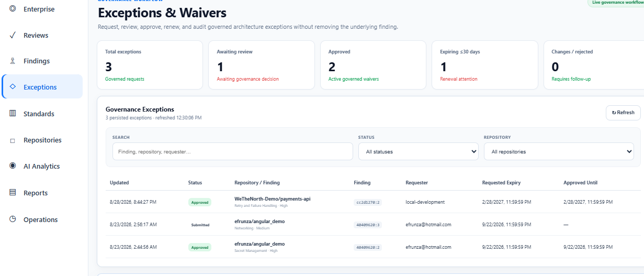644x276 pixels.
Task: Select the Changes / rejected card
Action: pos(594,65)
